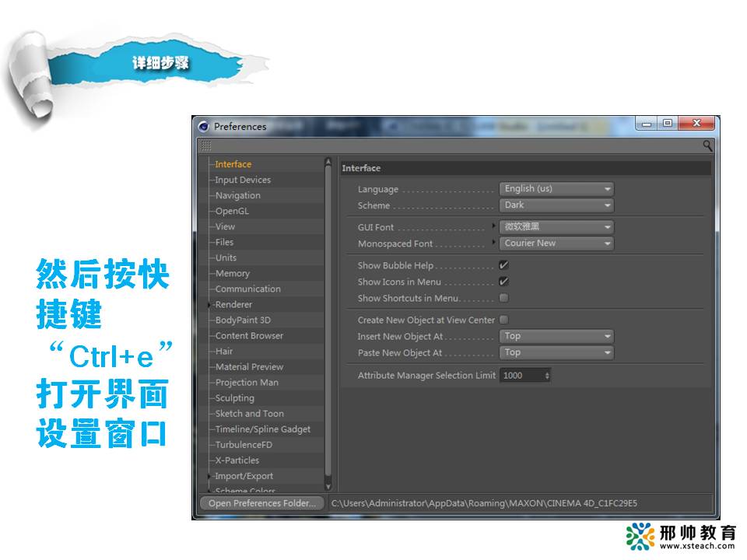Click the Cinema 4D icon in title bar
The width and height of the screenshot is (747, 560).
coord(204,127)
